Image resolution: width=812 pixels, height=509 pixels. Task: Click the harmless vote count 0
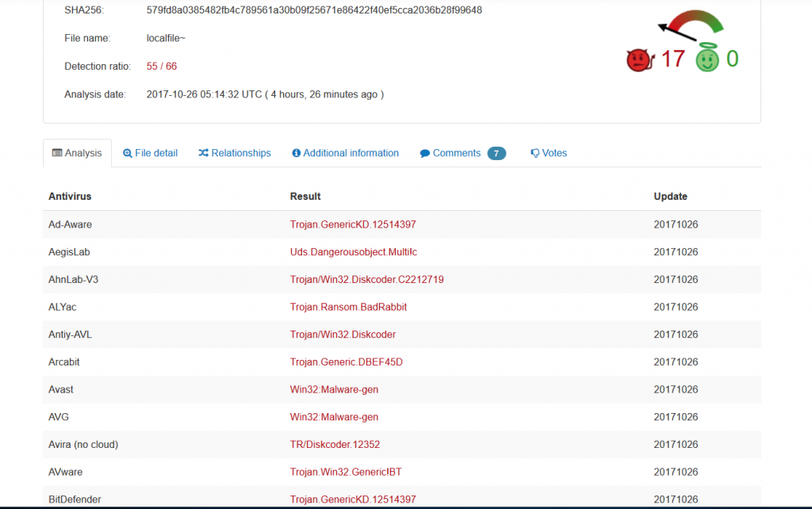tap(732, 59)
